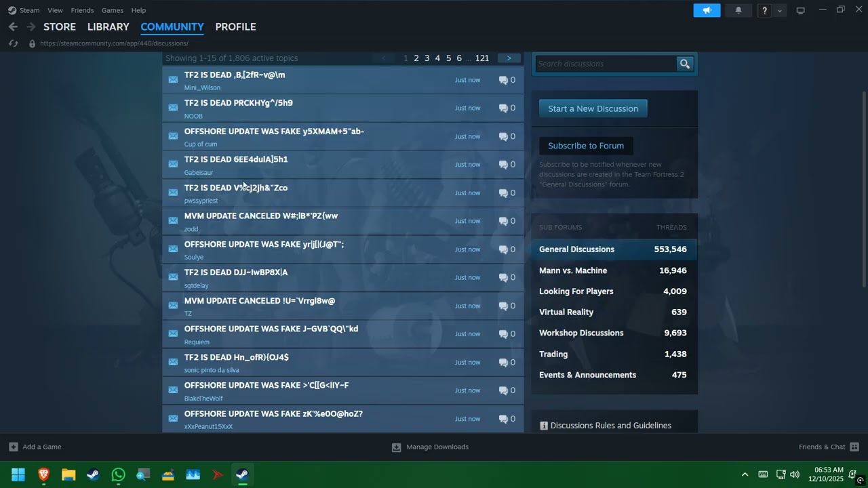Click the page vertical scrollbar
The width and height of the screenshot is (868, 488).
tap(864, 190)
